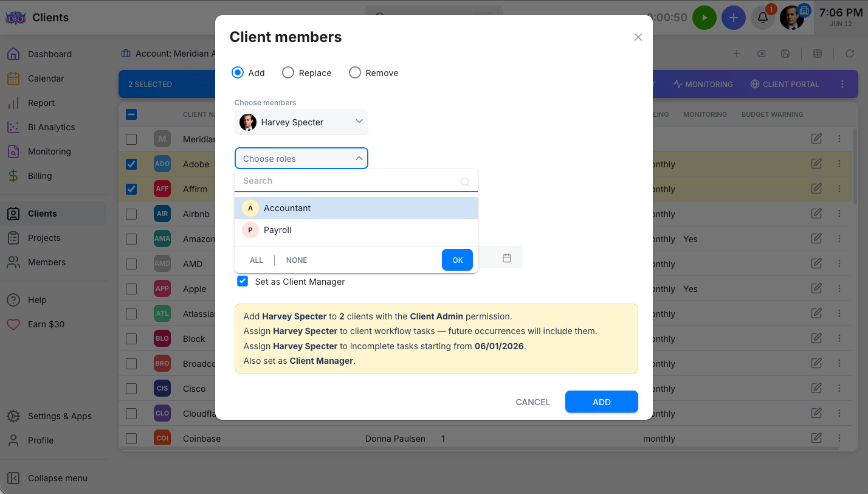
Task: Check the Apple row checkbox
Action: pyautogui.click(x=131, y=289)
